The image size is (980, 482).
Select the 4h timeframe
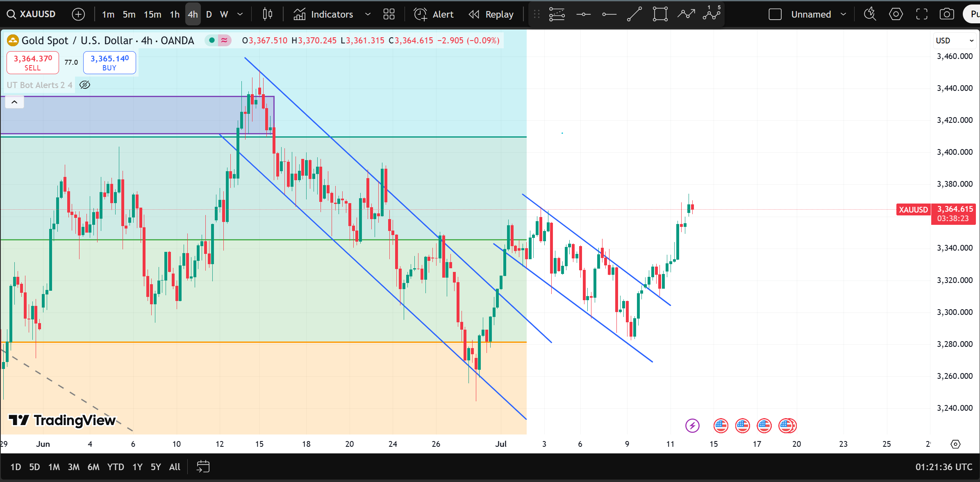click(193, 14)
